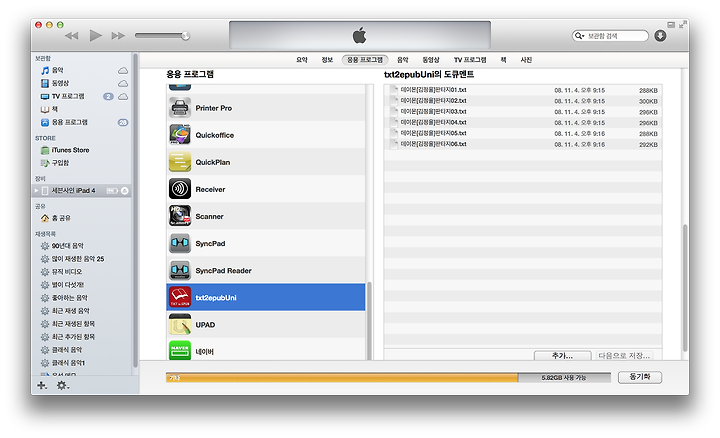This screenshot has height=438, width=720.
Task: Click the app list scrollbar
Action: (x=369, y=320)
